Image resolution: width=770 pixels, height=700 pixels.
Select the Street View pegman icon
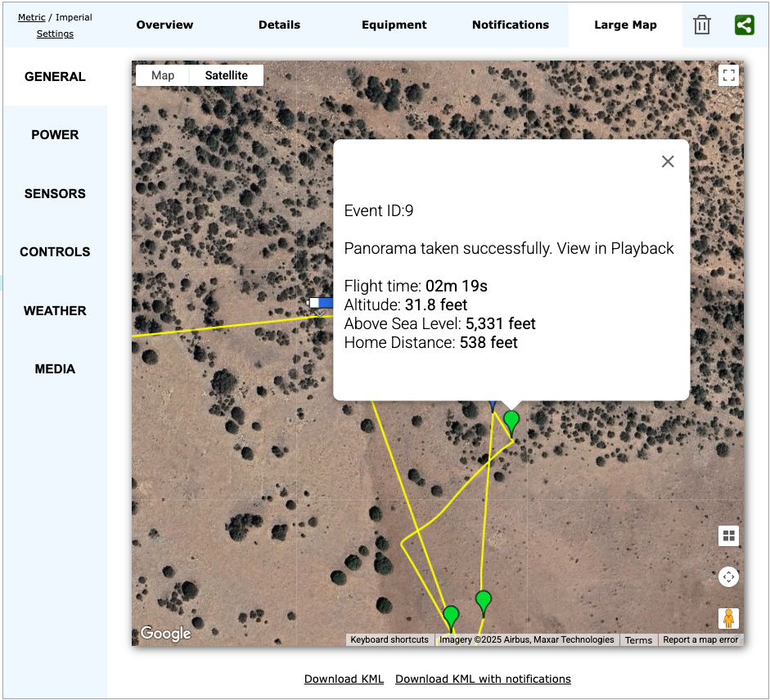(728, 618)
